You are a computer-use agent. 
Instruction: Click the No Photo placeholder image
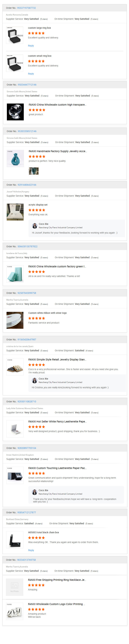(14, 587)
